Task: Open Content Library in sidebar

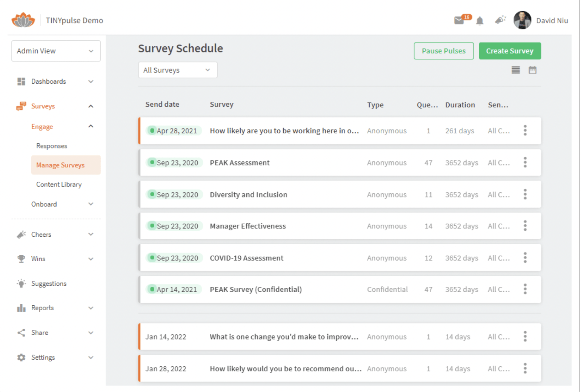Action: tap(59, 184)
